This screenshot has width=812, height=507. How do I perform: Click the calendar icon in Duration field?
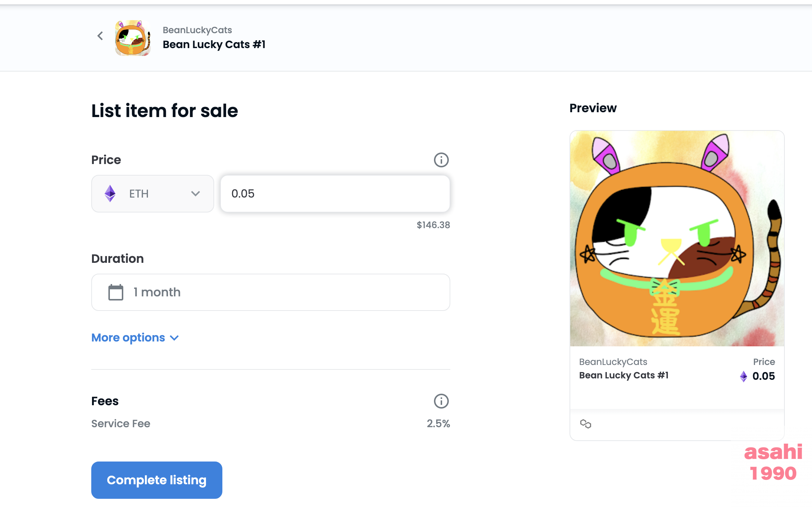coord(116,292)
